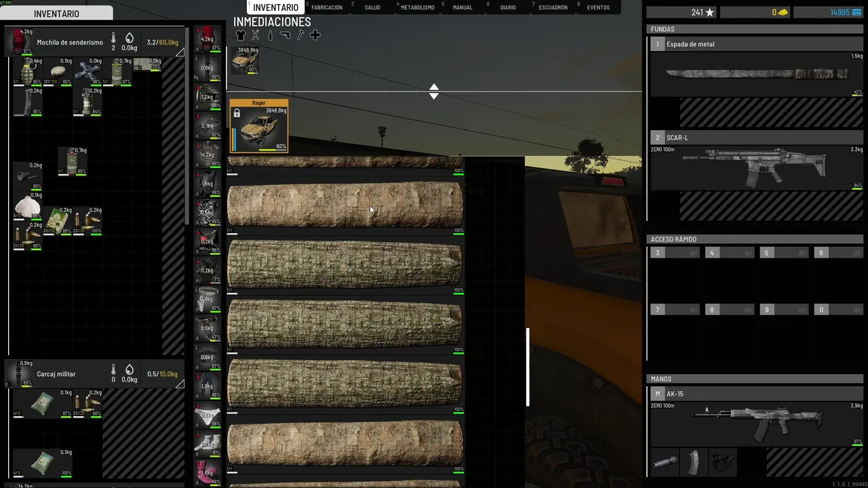Select AK-15 rifle in Manos
This screenshot has width=868, height=488.
tap(757, 424)
